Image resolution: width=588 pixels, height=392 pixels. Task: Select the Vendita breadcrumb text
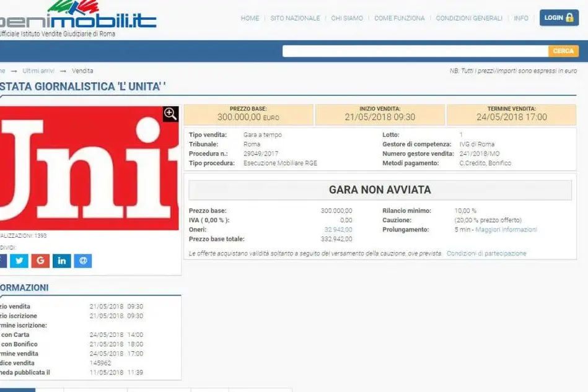[82, 71]
